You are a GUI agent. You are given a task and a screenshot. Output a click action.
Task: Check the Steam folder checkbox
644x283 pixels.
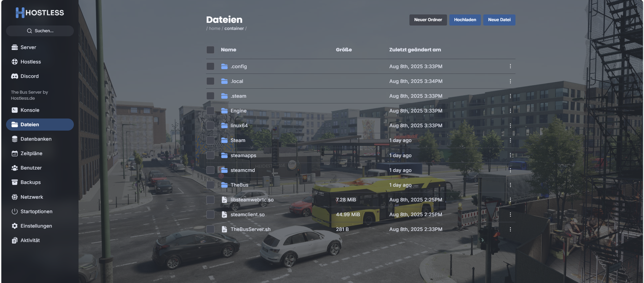210,140
